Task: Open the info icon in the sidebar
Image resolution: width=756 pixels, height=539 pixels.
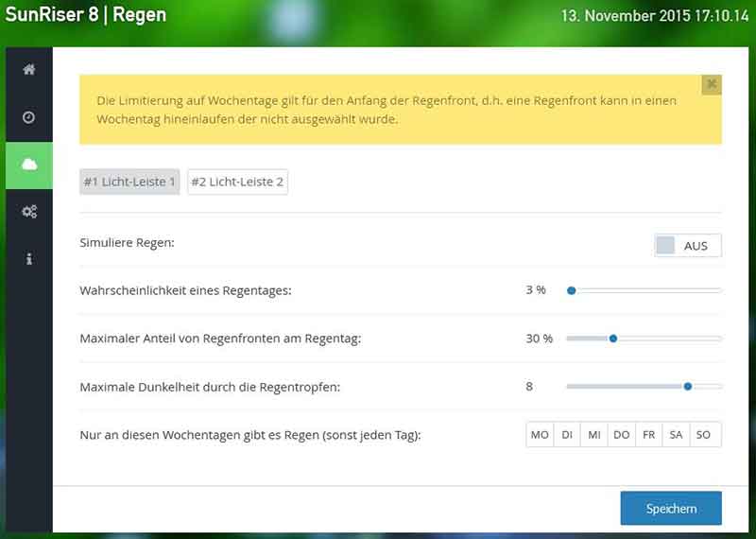Action: tap(29, 259)
